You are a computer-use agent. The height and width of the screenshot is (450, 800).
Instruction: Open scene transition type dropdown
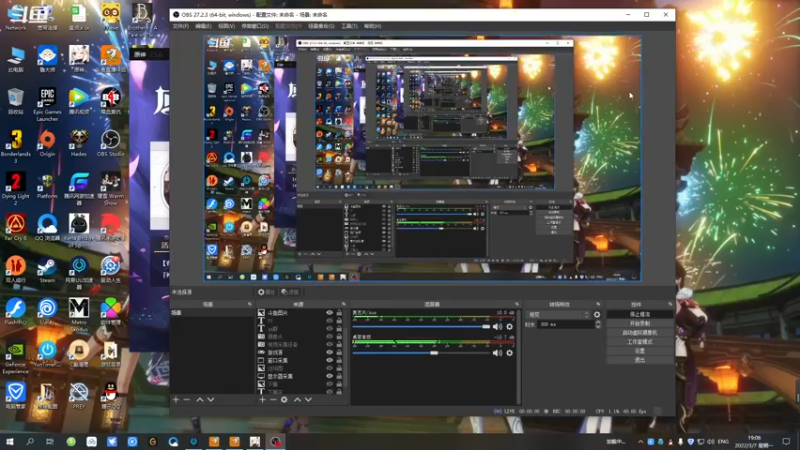point(558,315)
